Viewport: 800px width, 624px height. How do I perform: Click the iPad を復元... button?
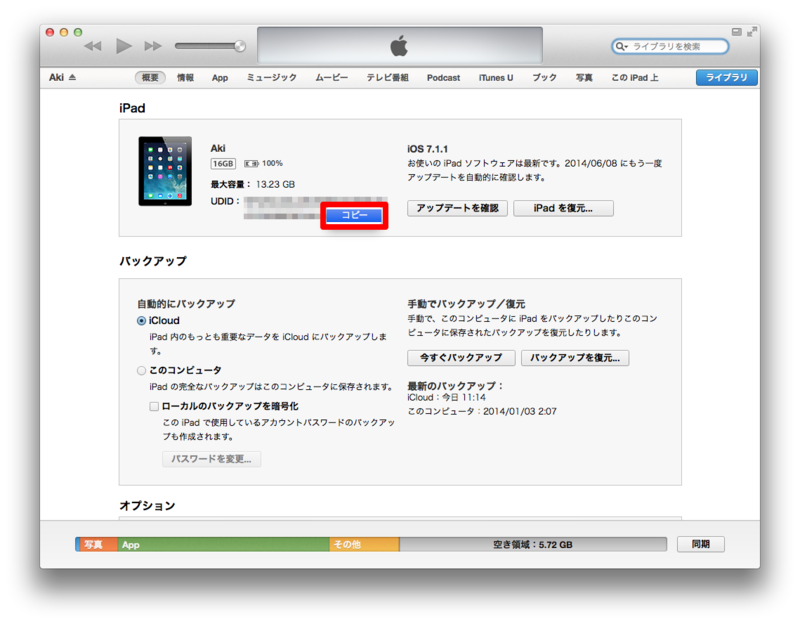(563, 208)
